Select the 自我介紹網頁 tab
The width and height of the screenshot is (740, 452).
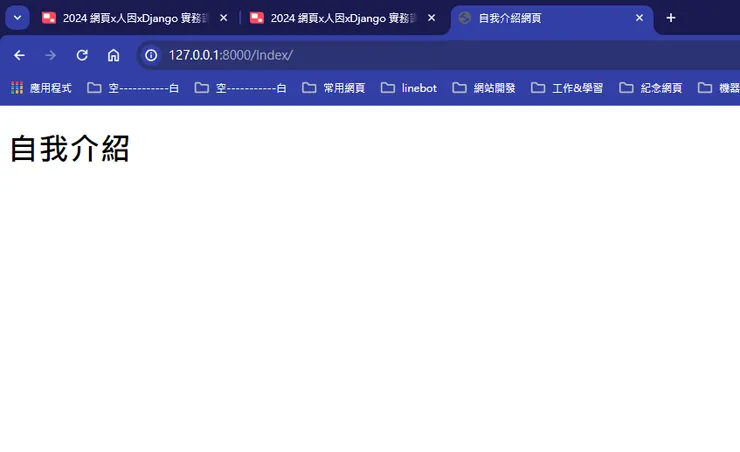tap(552, 18)
